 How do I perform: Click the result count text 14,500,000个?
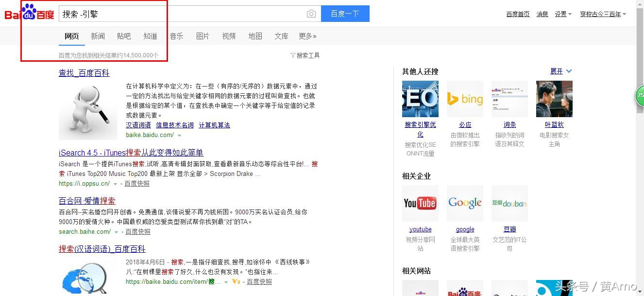click(141, 55)
